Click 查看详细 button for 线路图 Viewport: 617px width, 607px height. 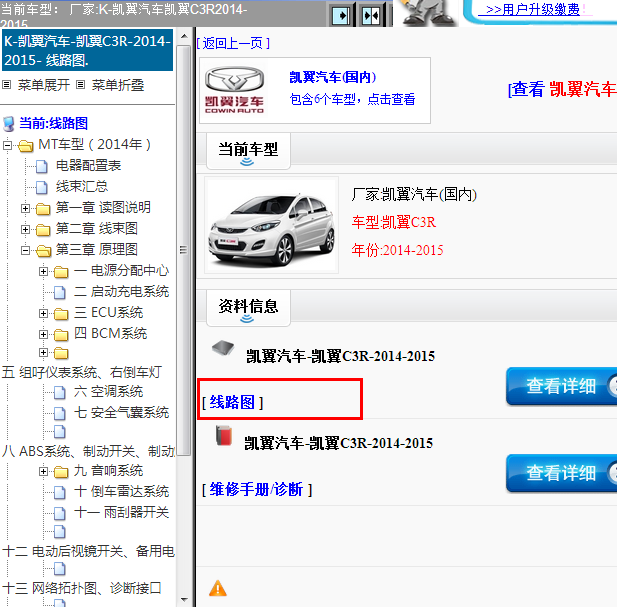pyautogui.click(x=562, y=386)
